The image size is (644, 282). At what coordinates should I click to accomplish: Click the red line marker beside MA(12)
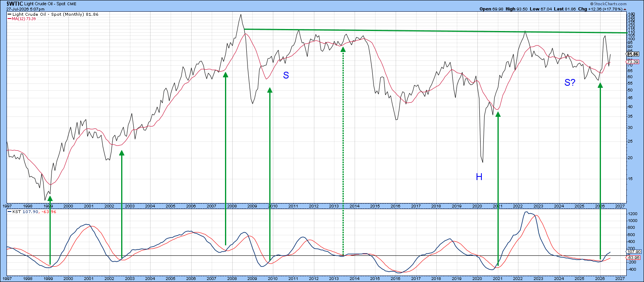10,19
